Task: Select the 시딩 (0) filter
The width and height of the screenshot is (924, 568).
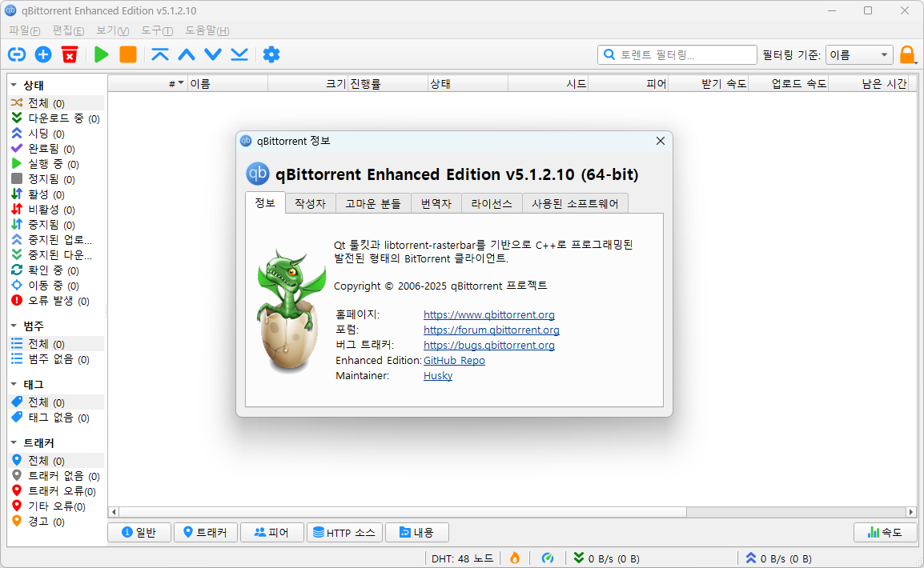Action: pyautogui.click(x=56, y=134)
